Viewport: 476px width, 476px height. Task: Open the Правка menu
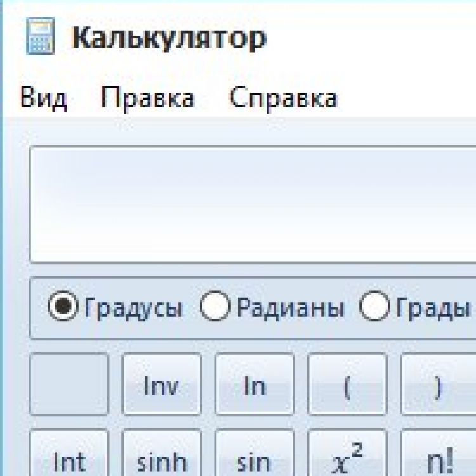coord(147,98)
